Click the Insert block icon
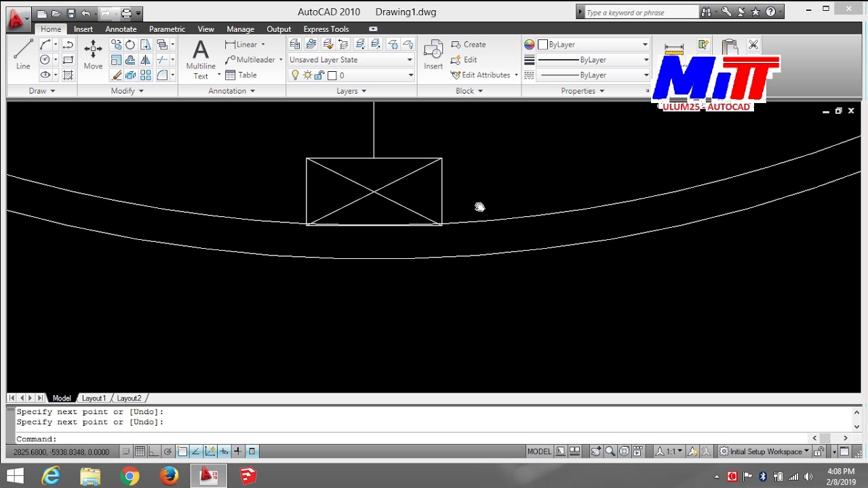Image resolution: width=868 pixels, height=488 pixels. [433, 55]
